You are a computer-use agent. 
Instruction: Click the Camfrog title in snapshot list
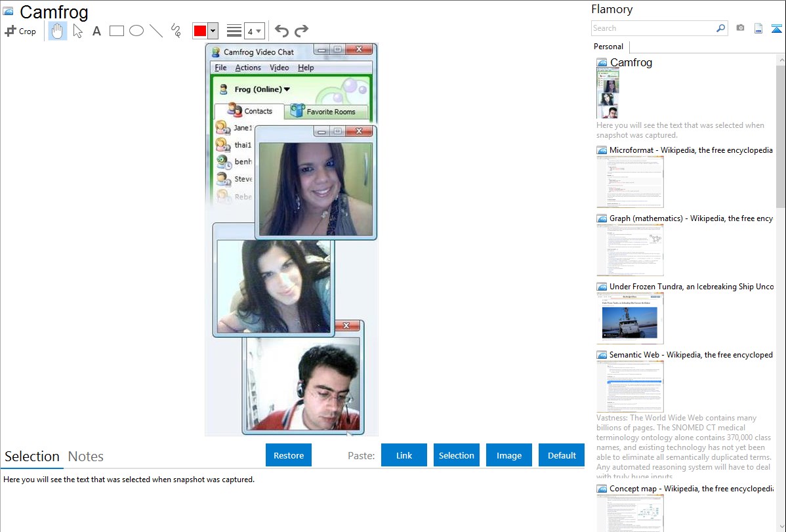[x=631, y=63]
